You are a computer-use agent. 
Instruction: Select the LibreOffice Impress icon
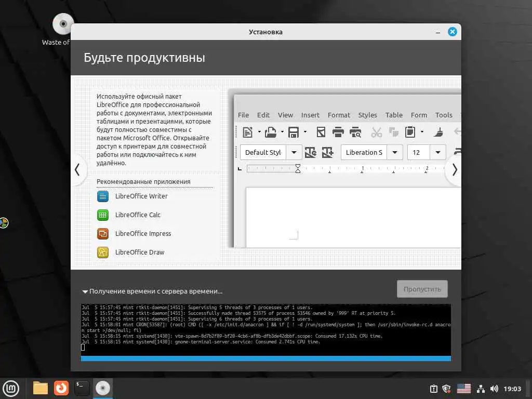coord(103,233)
